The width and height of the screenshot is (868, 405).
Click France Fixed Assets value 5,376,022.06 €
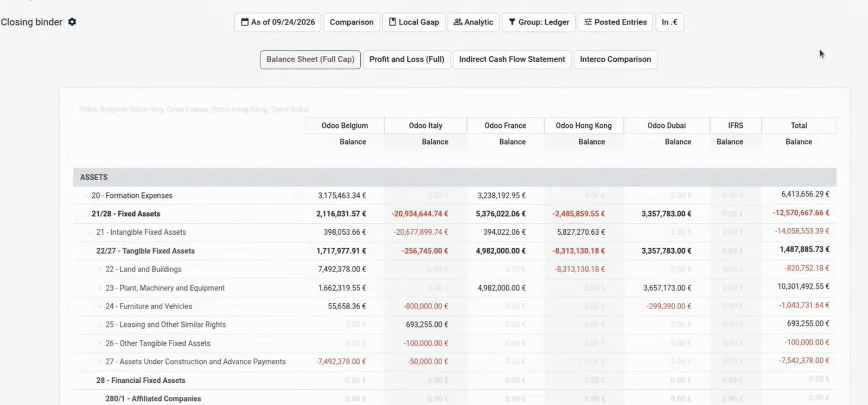pos(501,214)
